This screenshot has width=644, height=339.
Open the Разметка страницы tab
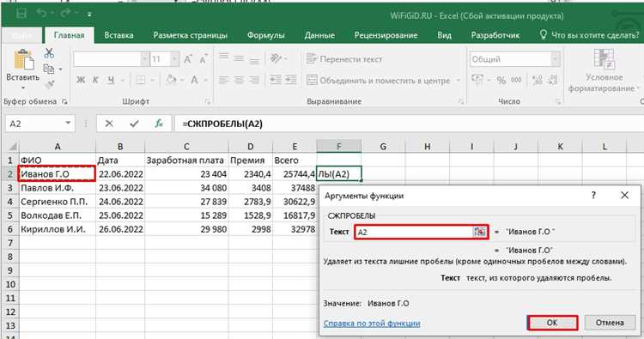click(190, 35)
